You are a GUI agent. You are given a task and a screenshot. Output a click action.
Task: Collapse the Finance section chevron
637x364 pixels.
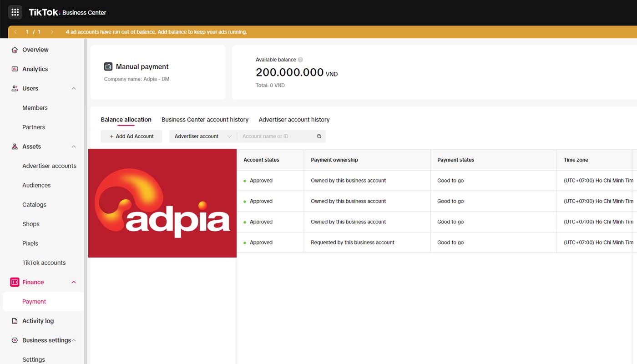[x=74, y=282]
